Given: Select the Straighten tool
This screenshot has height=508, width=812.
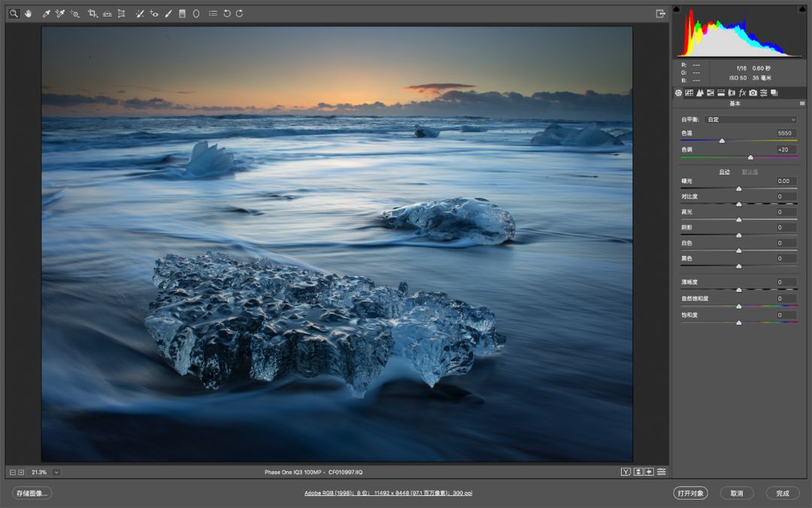Looking at the screenshot, I should pyautogui.click(x=107, y=14).
